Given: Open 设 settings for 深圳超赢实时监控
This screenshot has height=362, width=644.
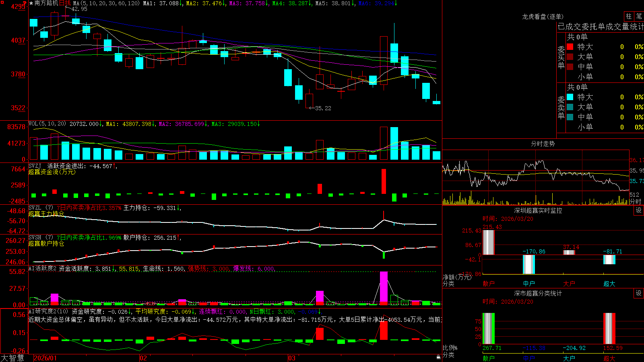Looking at the screenshot, I should pos(639,210).
